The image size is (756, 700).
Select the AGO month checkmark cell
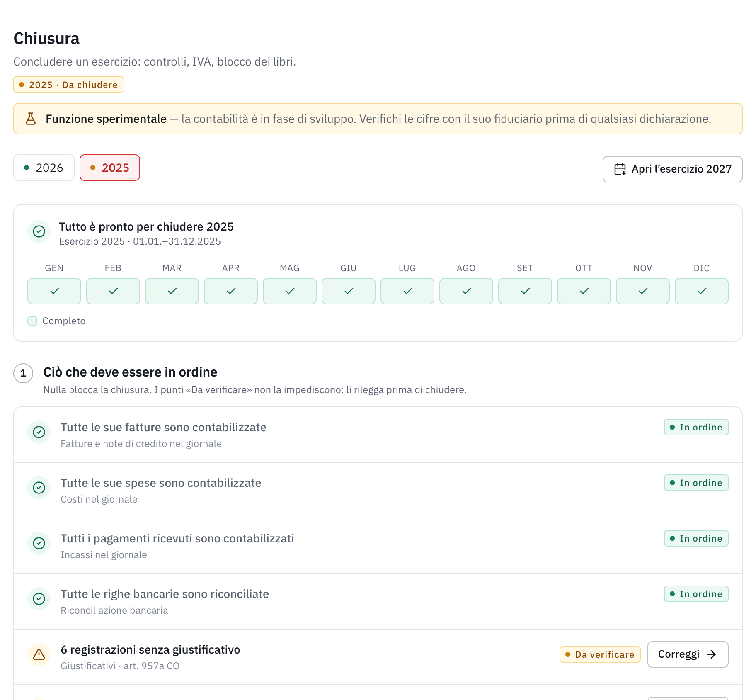[466, 291]
